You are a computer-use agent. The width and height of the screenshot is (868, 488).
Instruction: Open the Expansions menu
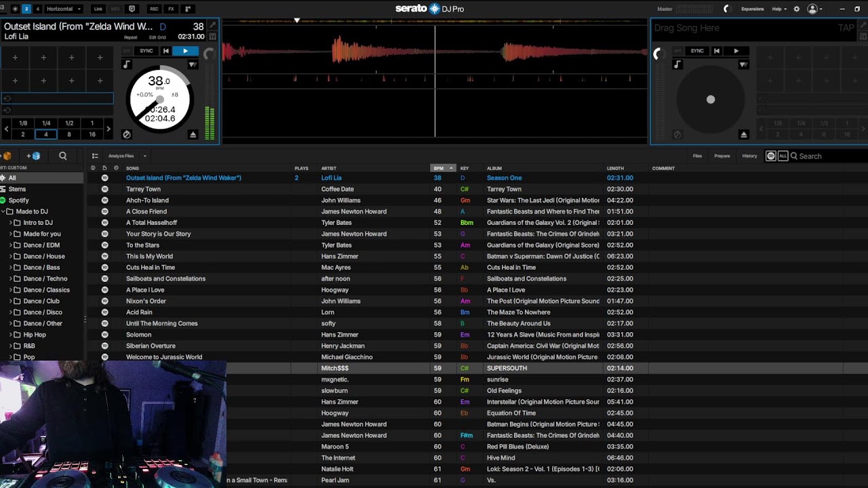[x=753, y=9]
